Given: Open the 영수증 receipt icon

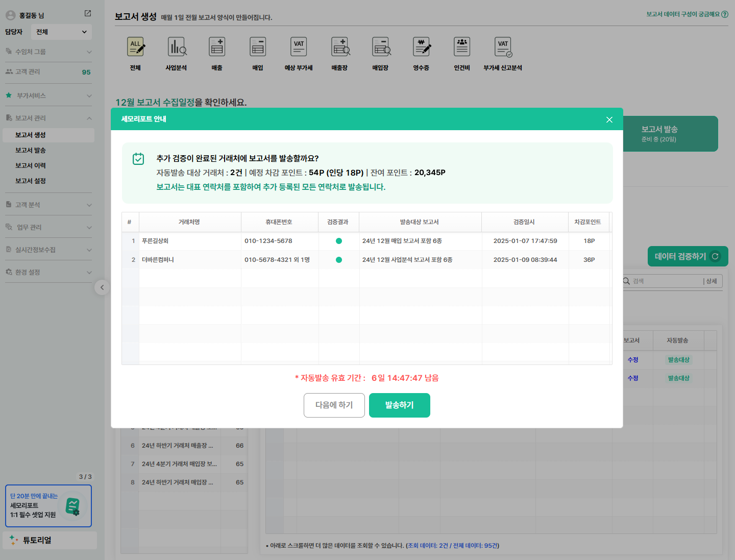Looking at the screenshot, I should click(421, 47).
